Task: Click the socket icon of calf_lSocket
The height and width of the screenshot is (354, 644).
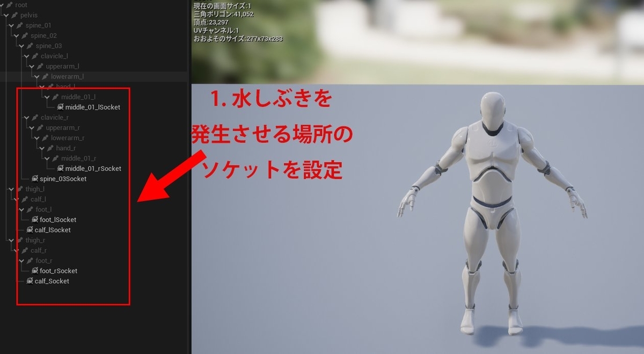Action: 28,229
